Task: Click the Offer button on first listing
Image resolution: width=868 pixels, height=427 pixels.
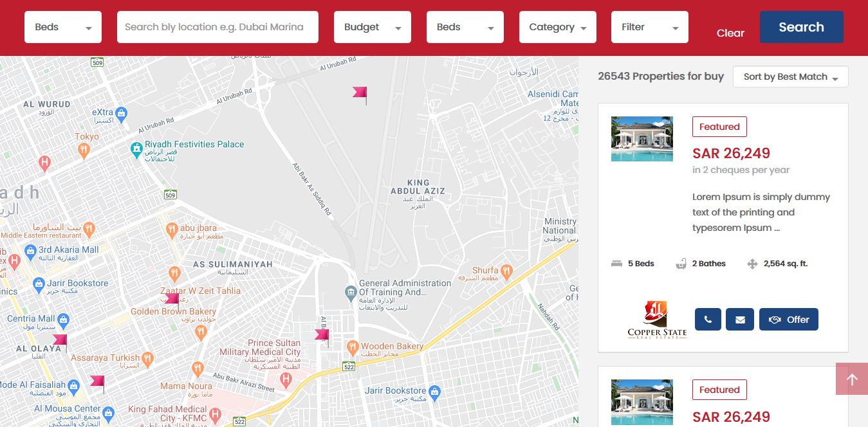Action: [789, 320]
